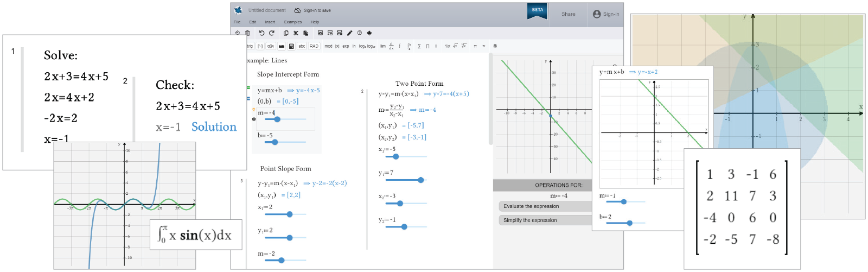The height and width of the screenshot is (272, 868).
Task: Open the Insert menu
Action: [270, 22]
